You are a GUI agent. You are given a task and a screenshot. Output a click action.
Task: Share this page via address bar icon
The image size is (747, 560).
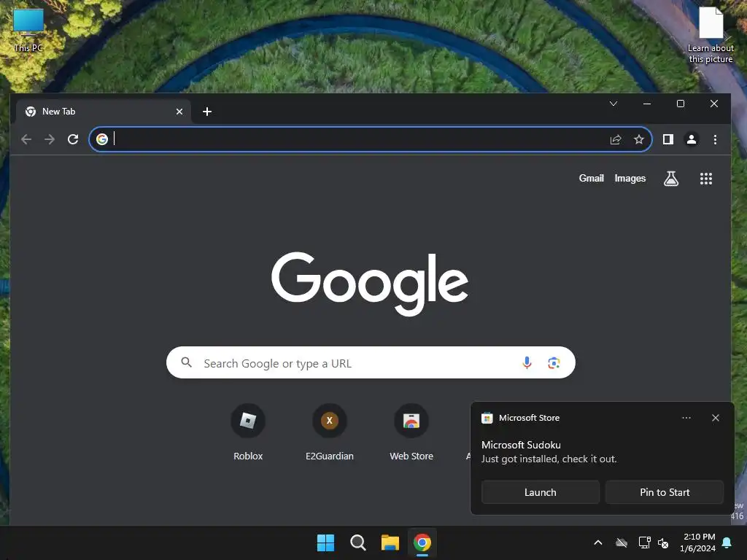pos(616,139)
